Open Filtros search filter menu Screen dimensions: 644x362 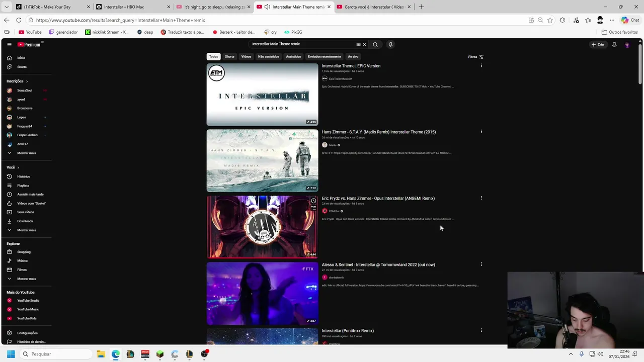pos(475,57)
